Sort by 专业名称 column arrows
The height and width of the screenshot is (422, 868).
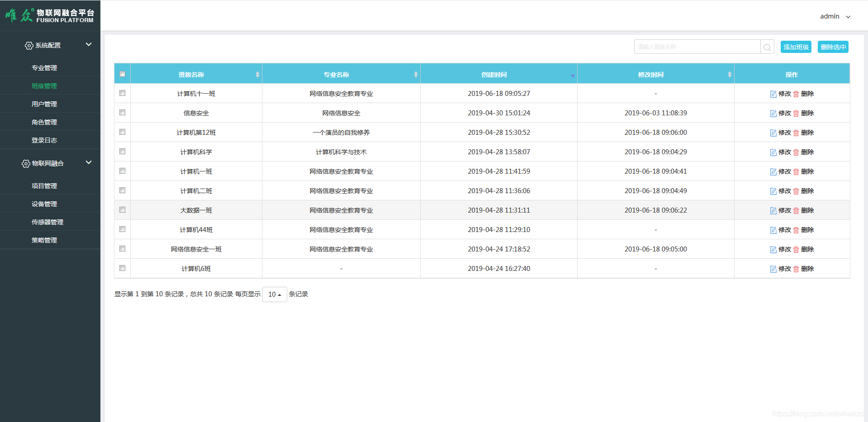pos(416,75)
